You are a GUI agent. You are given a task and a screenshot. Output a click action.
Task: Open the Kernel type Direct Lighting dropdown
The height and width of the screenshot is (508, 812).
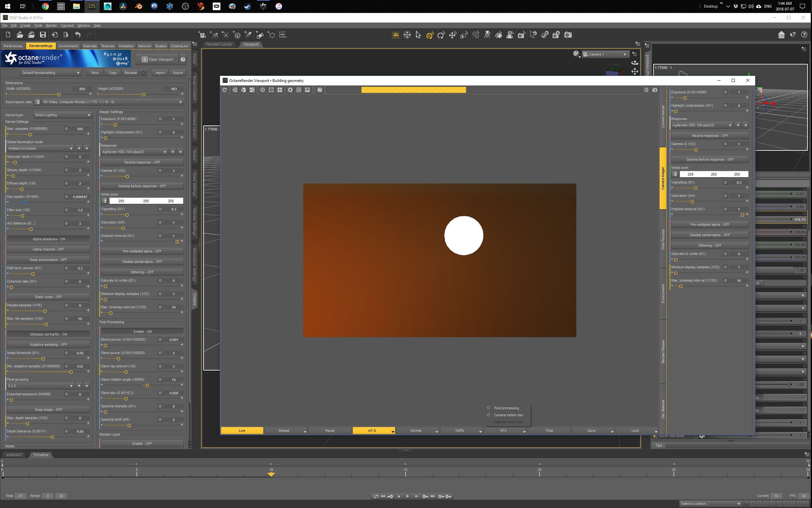[x=63, y=115]
